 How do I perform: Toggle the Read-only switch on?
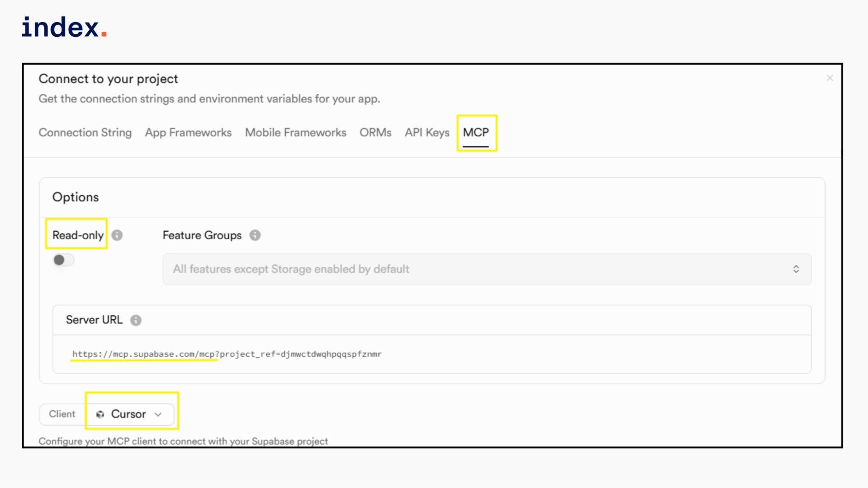click(x=63, y=260)
